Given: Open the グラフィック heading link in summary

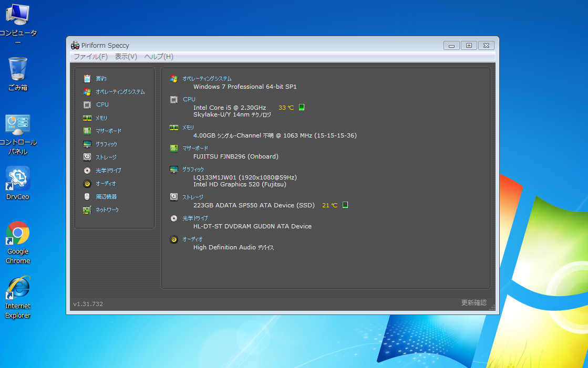Looking at the screenshot, I should pos(193,170).
